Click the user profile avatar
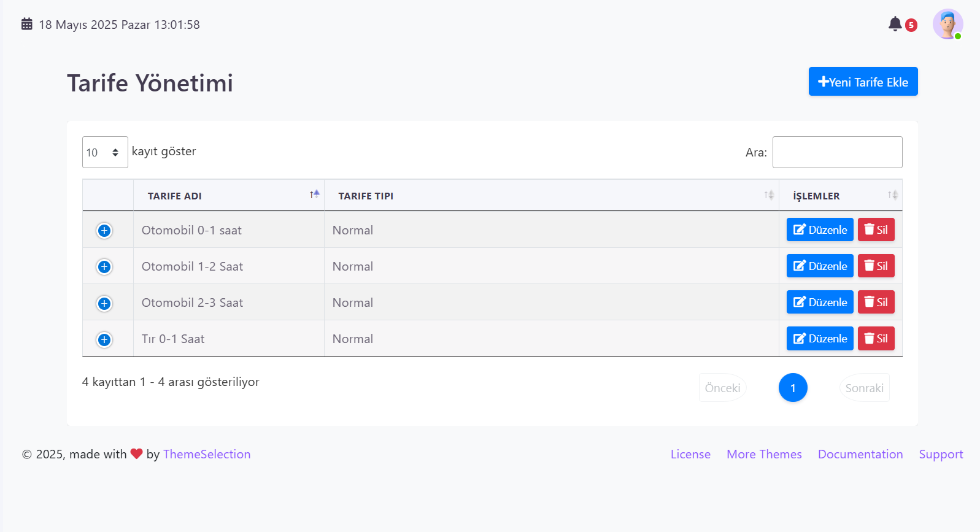The width and height of the screenshot is (980, 532). [x=947, y=25]
